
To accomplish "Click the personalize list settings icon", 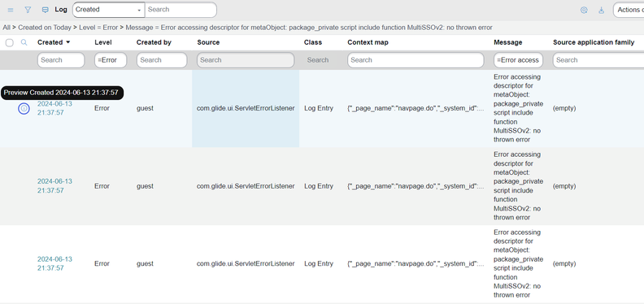I will [584, 11].
